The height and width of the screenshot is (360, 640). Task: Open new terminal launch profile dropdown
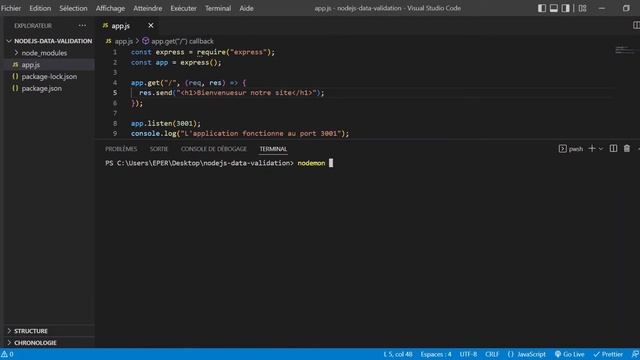pyautogui.click(x=601, y=149)
